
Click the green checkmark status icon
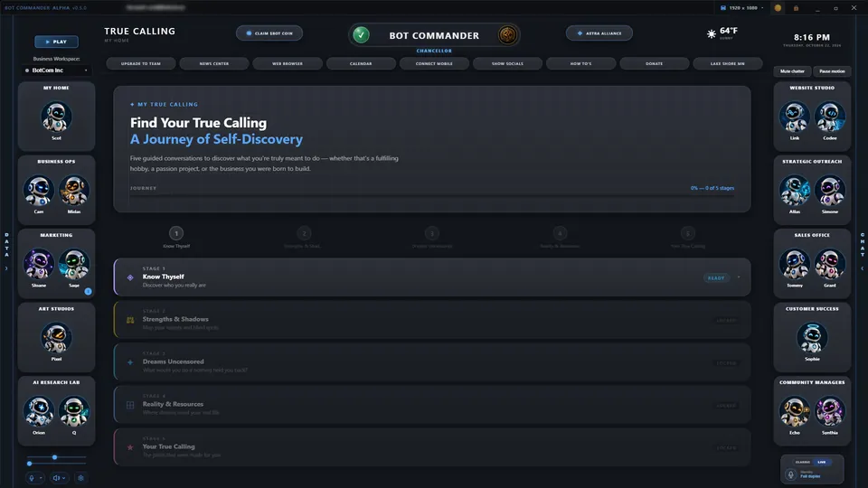click(x=361, y=35)
